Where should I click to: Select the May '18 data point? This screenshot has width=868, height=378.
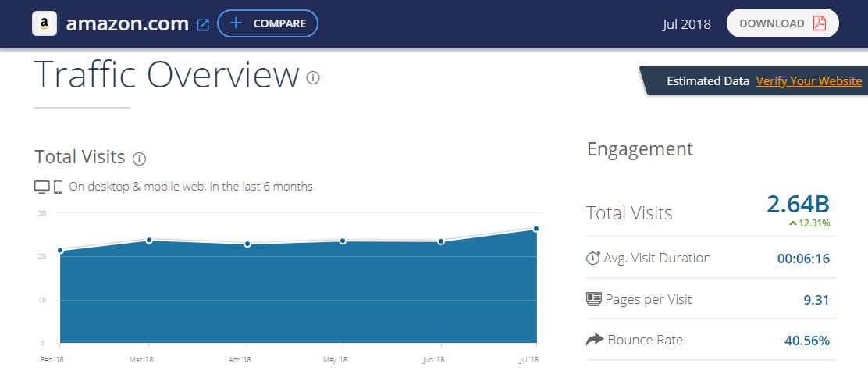[x=343, y=241]
